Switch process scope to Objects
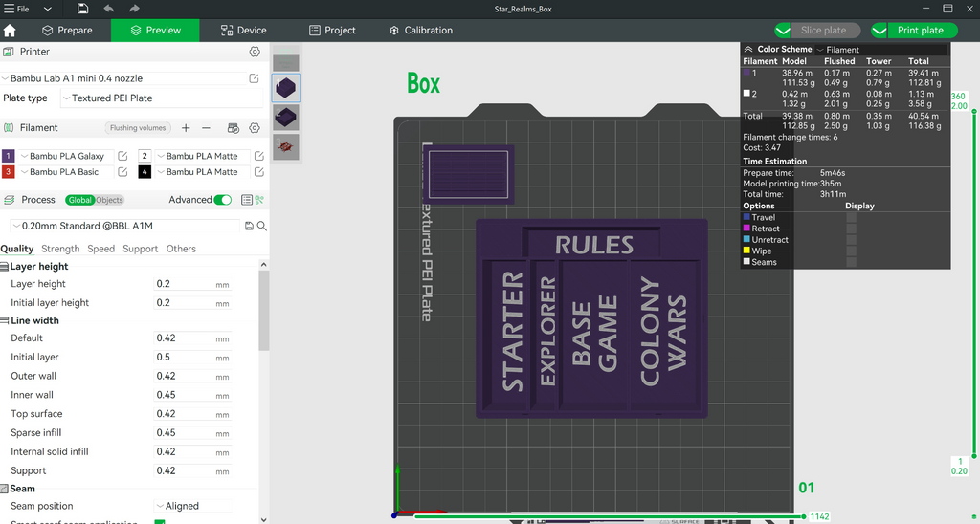This screenshot has height=524, width=980. point(109,200)
